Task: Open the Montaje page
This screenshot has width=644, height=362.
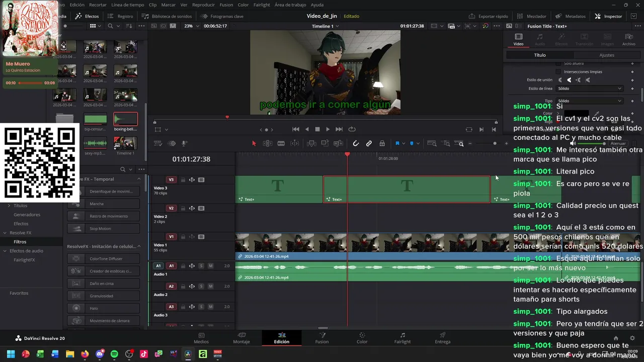Action: [x=242, y=338]
